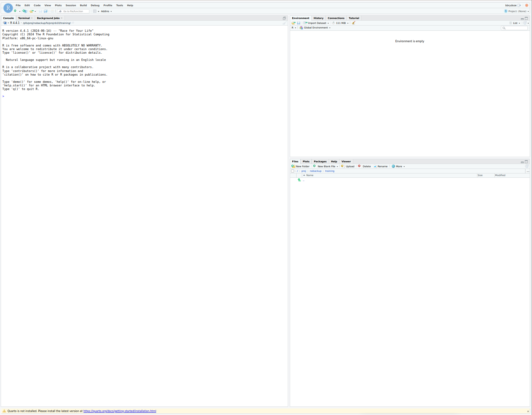This screenshot has width=532, height=415.
Task: Open the Session menu
Action: [71, 5]
